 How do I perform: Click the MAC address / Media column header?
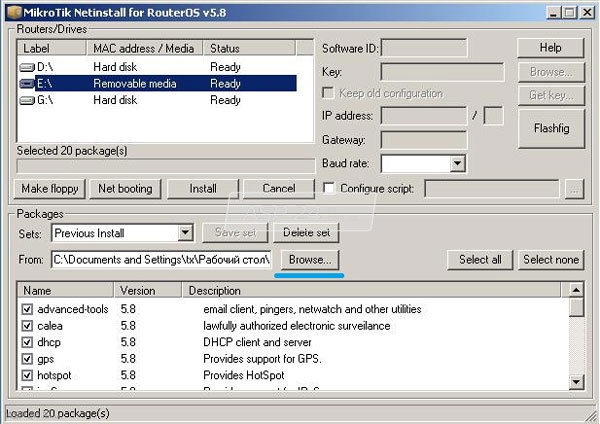click(x=145, y=48)
